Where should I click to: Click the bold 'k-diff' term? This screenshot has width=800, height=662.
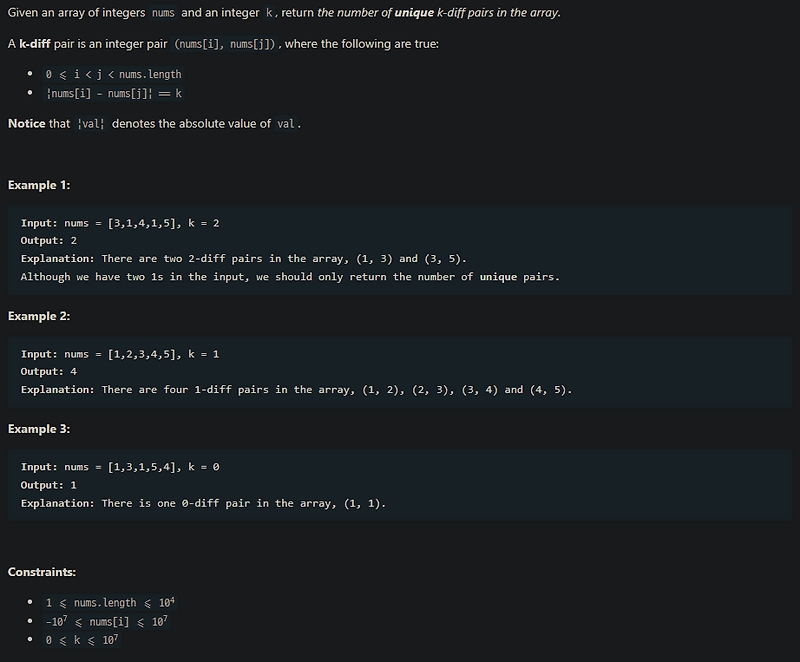pyautogui.click(x=35, y=44)
